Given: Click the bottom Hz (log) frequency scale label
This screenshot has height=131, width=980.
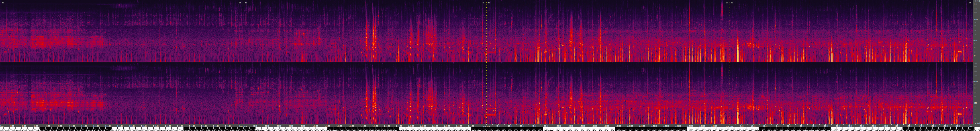Looking at the screenshot, I should [x=975, y=123].
